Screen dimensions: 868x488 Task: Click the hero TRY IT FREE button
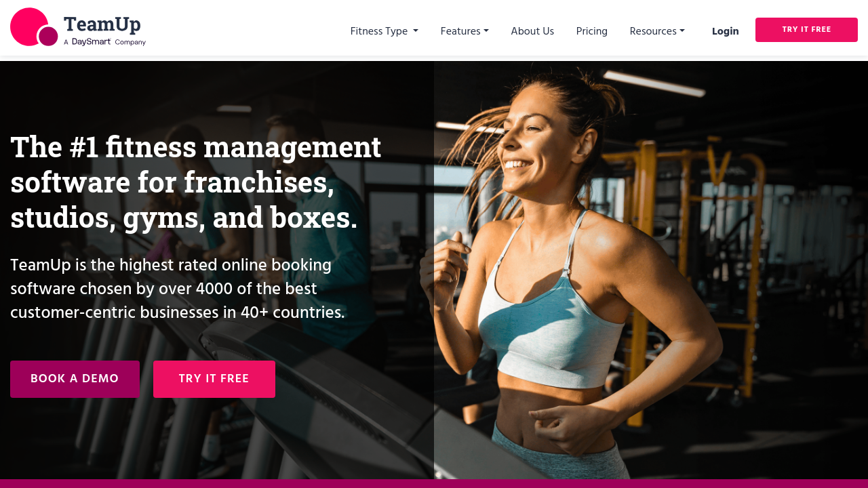point(214,379)
